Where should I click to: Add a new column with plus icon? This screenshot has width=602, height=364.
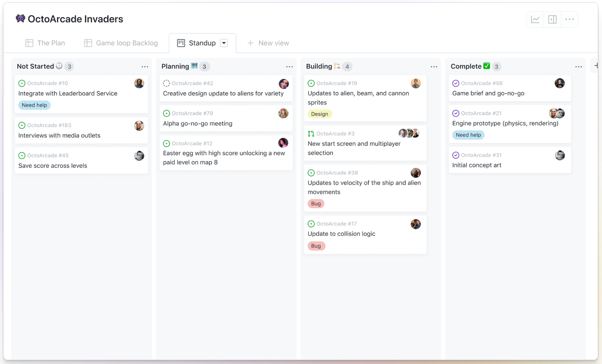(596, 66)
